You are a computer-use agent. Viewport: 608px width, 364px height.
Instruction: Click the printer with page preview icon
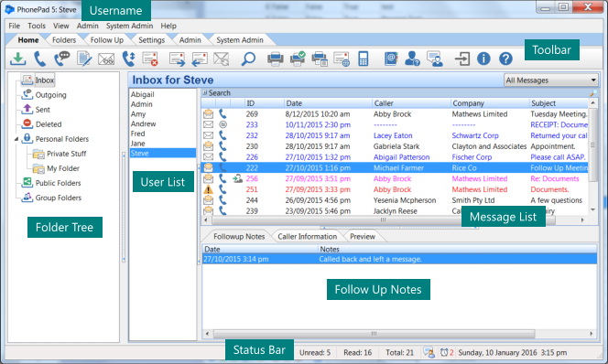320,59
